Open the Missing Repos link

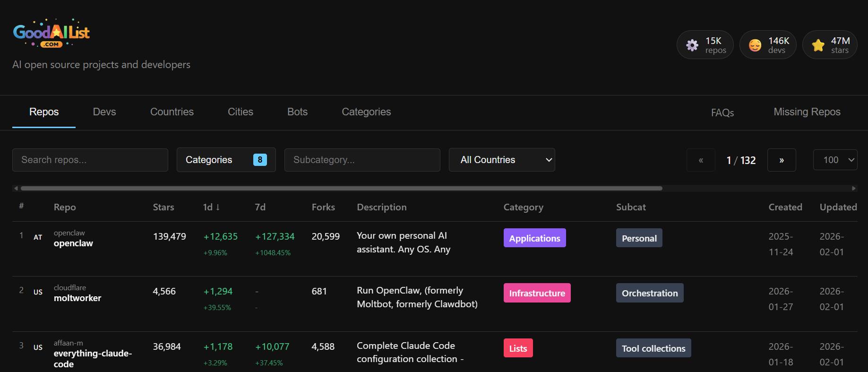tap(807, 112)
